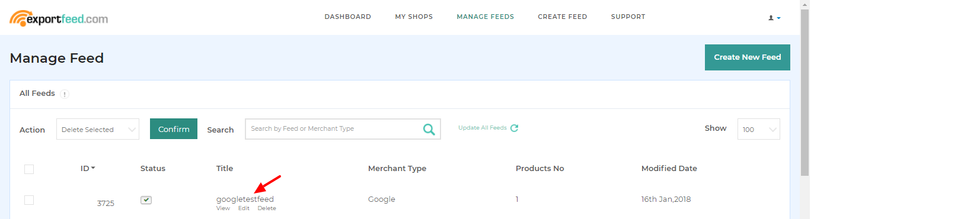Toggle the status checkbox of googletestfeed
Viewport: 980px width, 219px height.
(x=146, y=200)
